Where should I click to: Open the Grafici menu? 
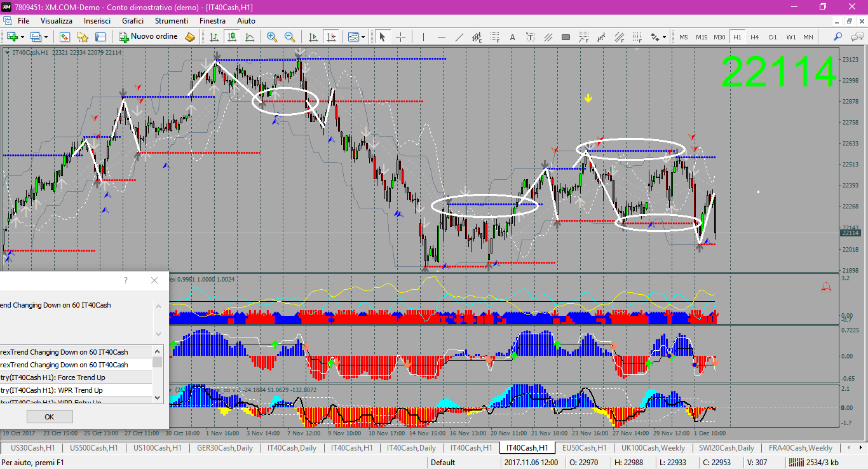pos(133,21)
